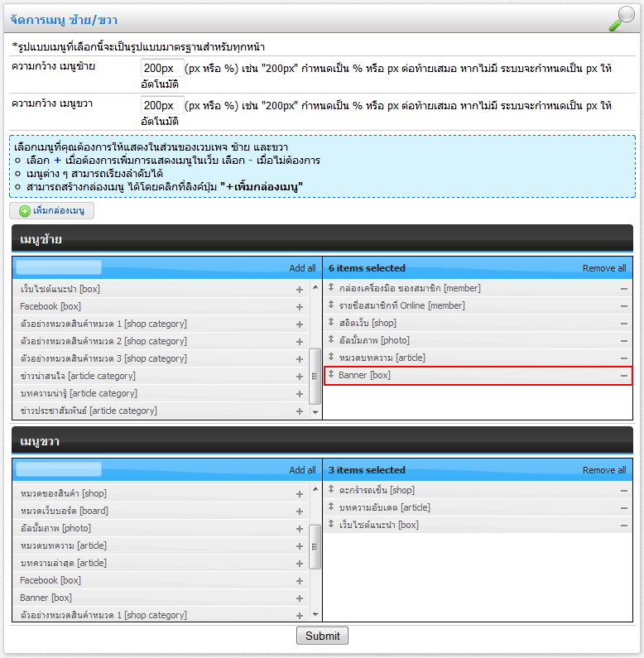Click Remove all in the เมนูซ้าย panel
Image resolution: width=644 pixels, height=658 pixels.
tap(603, 268)
